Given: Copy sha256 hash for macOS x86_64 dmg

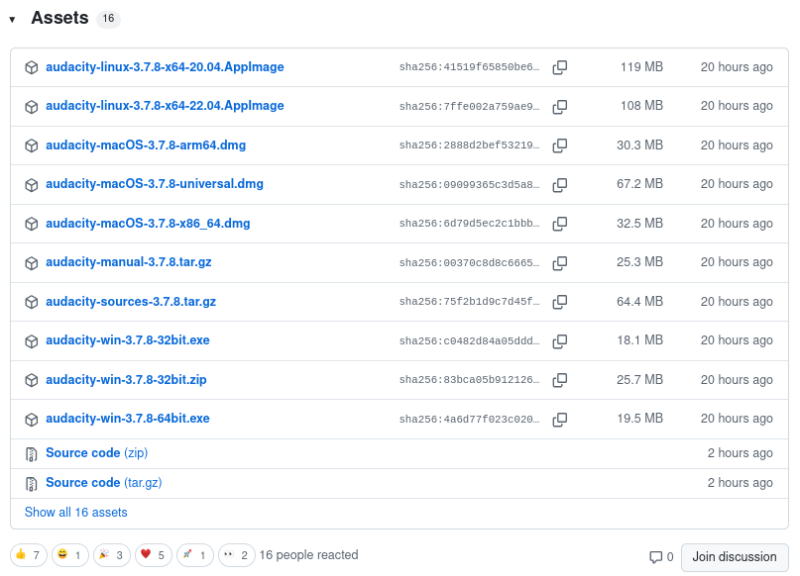Looking at the screenshot, I should click(x=560, y=223).
